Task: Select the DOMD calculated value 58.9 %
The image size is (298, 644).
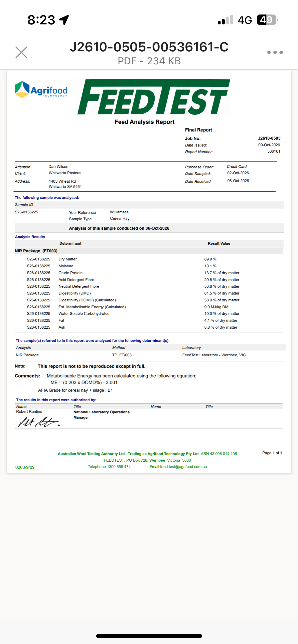Action: pyautogui.click(x=222, y=300)
